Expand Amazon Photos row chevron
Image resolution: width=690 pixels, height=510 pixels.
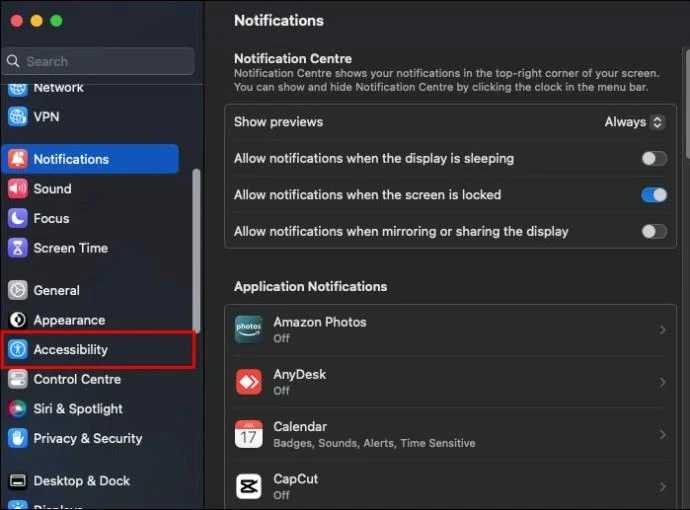tap(662, 330)
